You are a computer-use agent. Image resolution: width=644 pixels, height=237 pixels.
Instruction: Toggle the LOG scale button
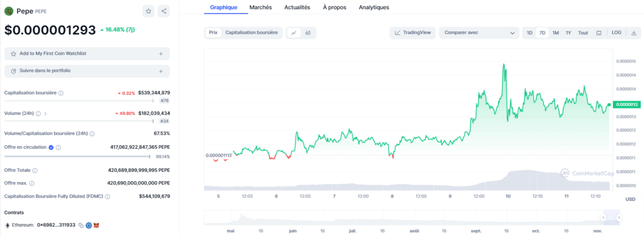(616, 33)
